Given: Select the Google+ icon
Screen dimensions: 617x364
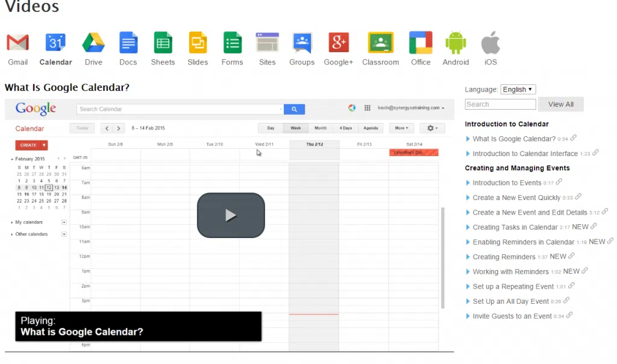Looking at the screenshot, I should point(339,43).
